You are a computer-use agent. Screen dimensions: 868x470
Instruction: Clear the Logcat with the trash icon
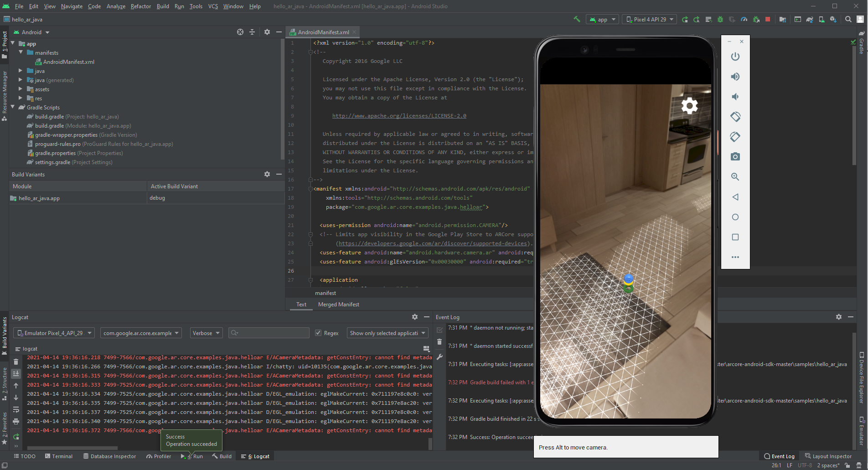(x=16, y=361)
